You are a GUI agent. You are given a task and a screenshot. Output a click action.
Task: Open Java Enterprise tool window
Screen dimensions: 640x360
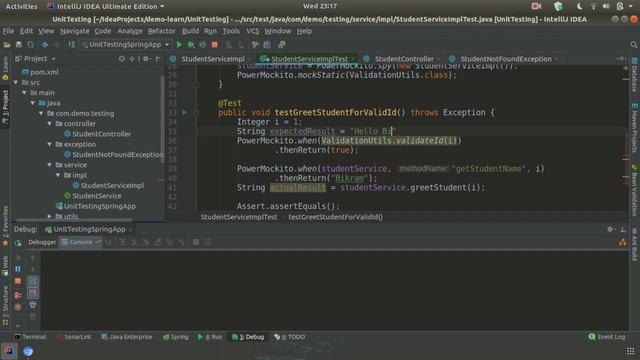(127, 337)
